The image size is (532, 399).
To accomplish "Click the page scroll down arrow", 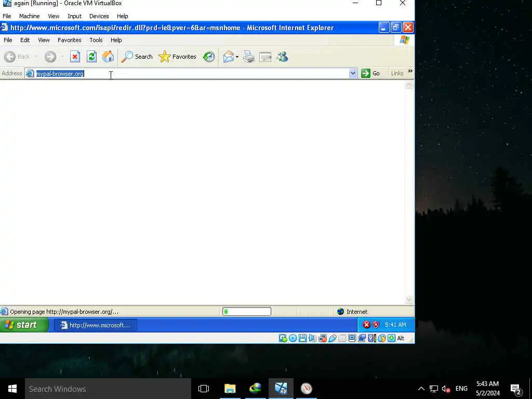I will 409,300.
